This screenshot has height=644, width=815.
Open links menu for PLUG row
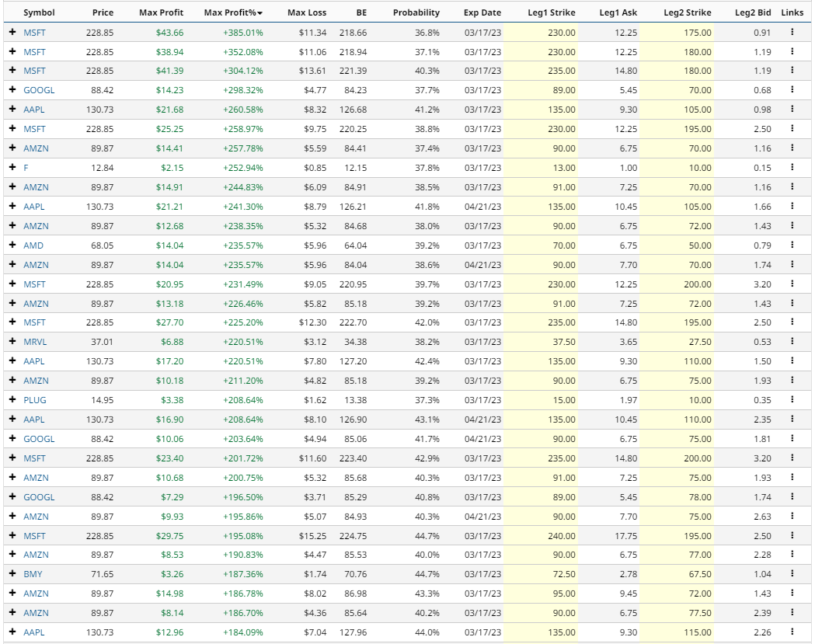[x=792, y=400]
